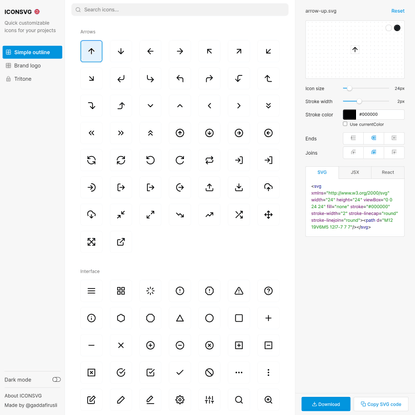The width and height of the screenshot is (415, 415).
Task: Choose the third Joins option
Action: point(394,152)
